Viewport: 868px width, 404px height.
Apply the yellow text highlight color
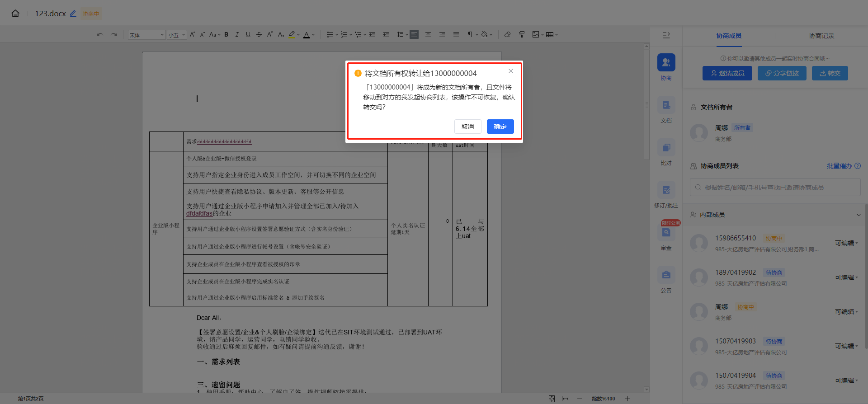292,34
